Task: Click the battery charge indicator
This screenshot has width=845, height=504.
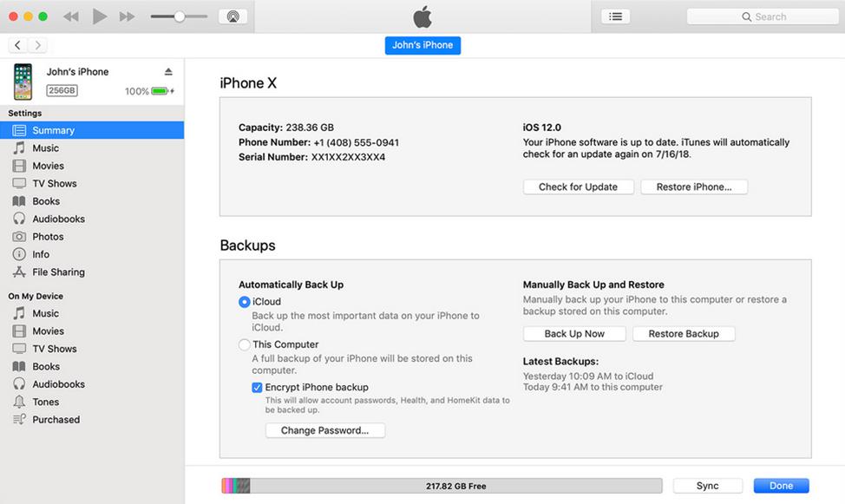Action: click(162, 91)
